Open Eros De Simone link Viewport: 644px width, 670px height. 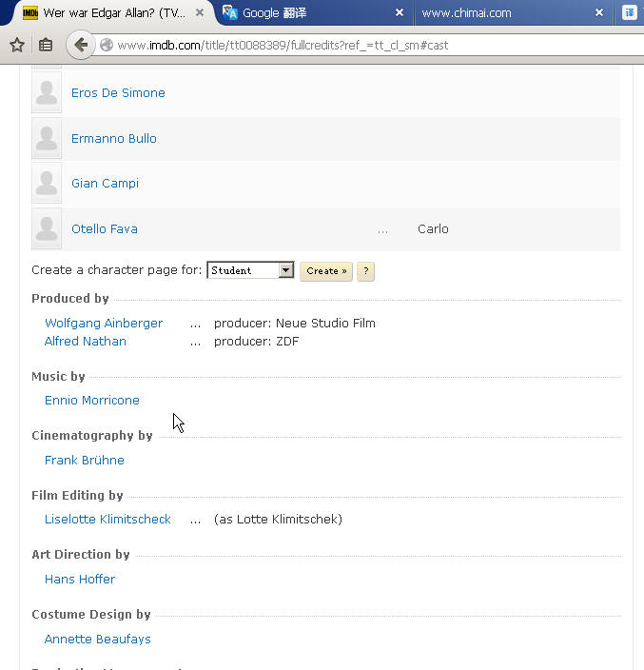pos(118,92)
